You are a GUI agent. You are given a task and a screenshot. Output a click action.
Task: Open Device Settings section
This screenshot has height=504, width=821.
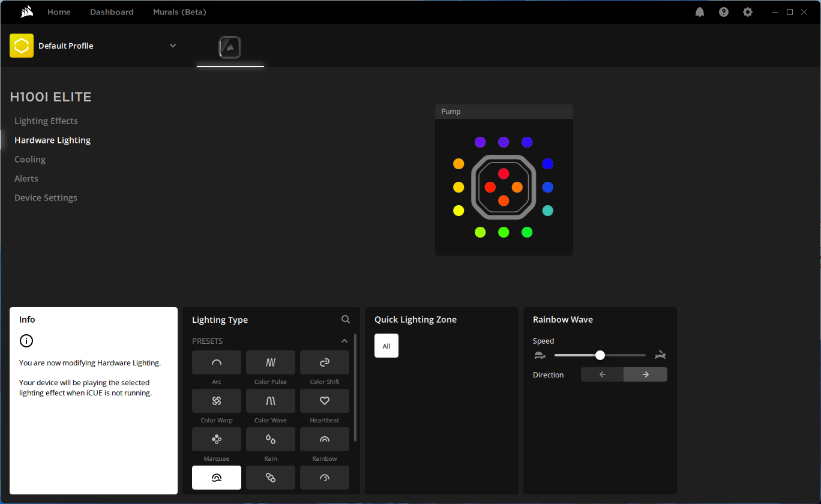46,197
